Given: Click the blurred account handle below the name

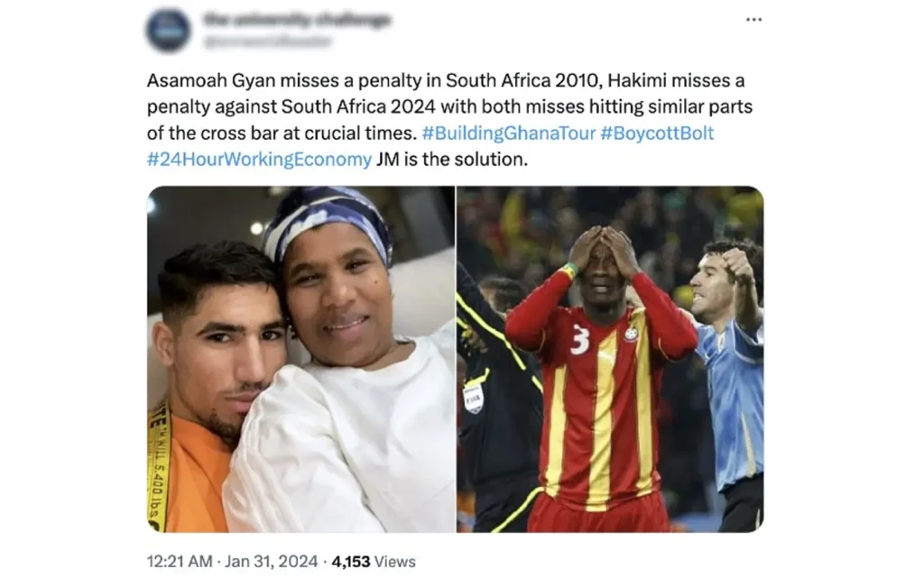Looking at the screenshot, I should tap(268, 41).
